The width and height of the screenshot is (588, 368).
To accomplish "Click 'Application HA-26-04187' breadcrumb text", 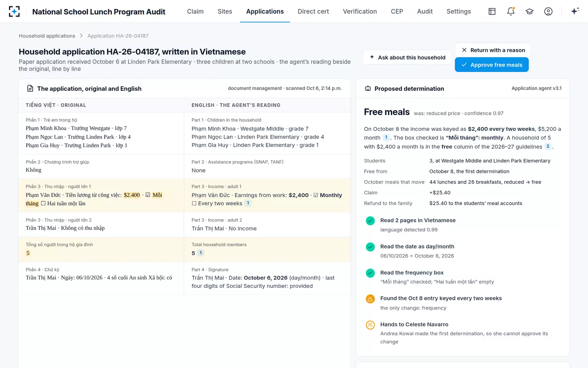I will coord(118,36).
